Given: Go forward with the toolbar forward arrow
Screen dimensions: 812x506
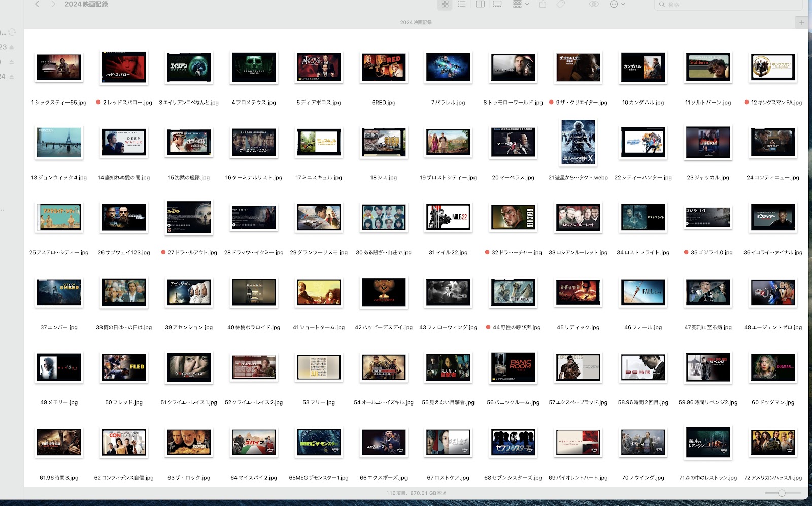Looking at the screenshot, I should click(53, 4).
